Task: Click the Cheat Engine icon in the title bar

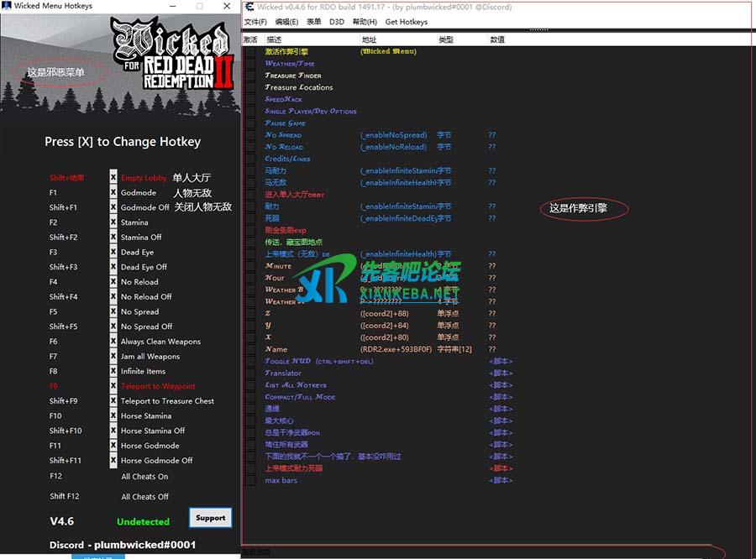Action: click(249, 7)
